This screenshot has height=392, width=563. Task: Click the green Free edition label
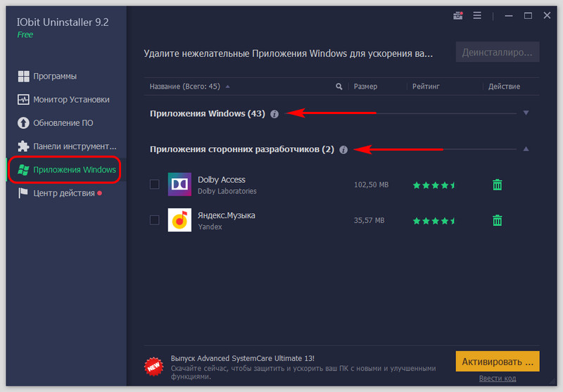coord(25,34)
